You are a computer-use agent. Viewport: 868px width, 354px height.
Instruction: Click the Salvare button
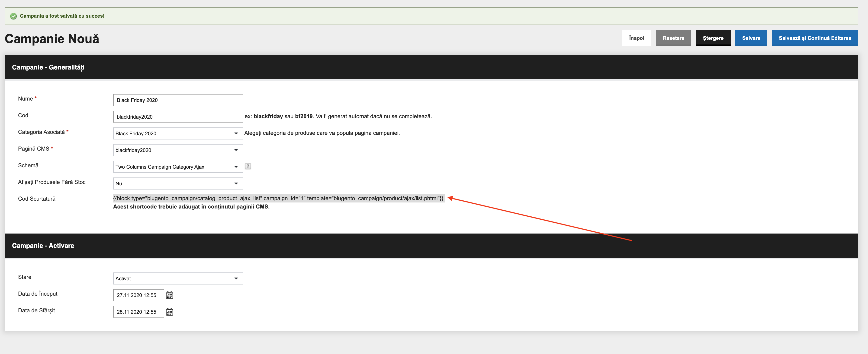click(751, 38)
